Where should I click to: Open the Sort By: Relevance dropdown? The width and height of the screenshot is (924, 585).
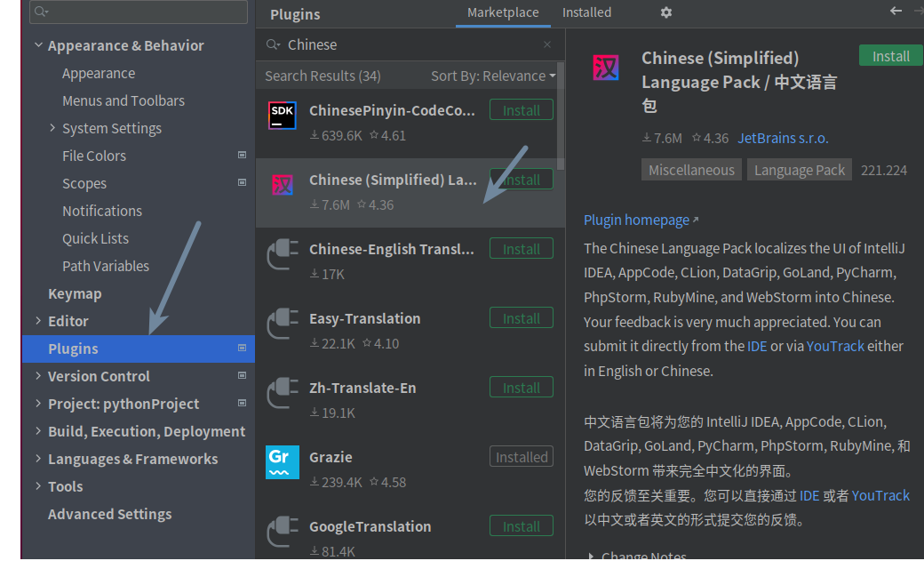pos(493,76)
